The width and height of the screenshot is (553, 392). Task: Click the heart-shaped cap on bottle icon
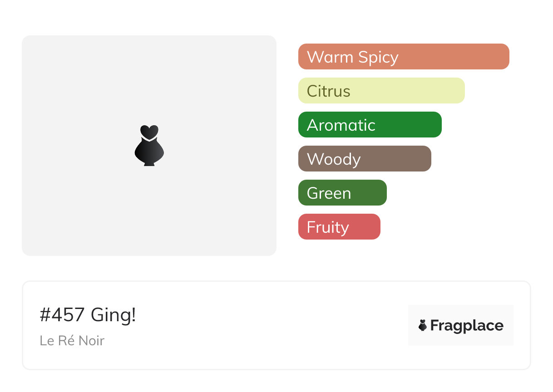(x=149, y=131)
